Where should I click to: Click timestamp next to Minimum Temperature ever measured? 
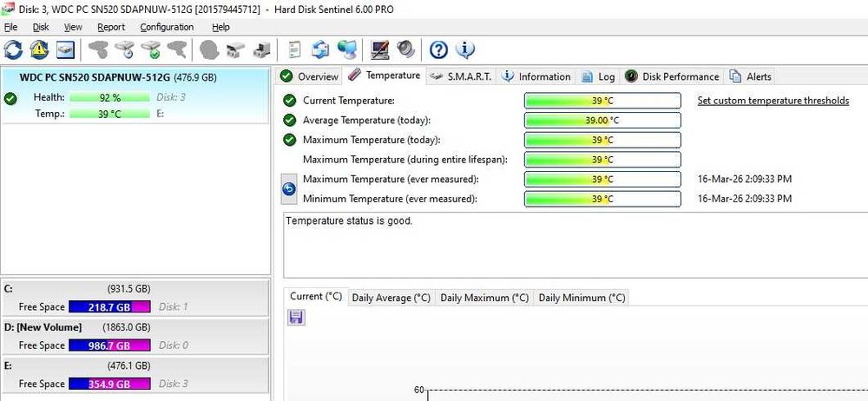745,198
